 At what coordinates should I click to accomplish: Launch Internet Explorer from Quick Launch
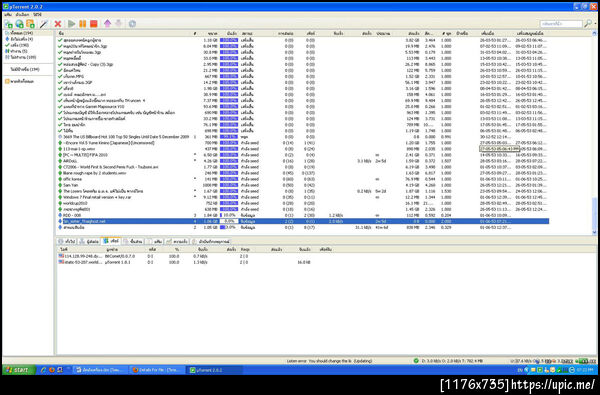43,370
